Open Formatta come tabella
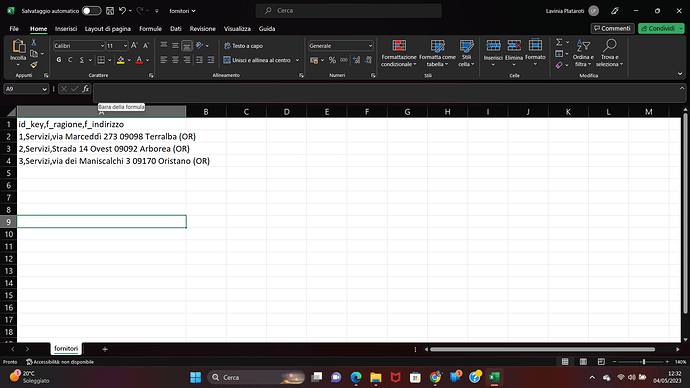The height and width of the screenshot is (388, 690). 437,53
